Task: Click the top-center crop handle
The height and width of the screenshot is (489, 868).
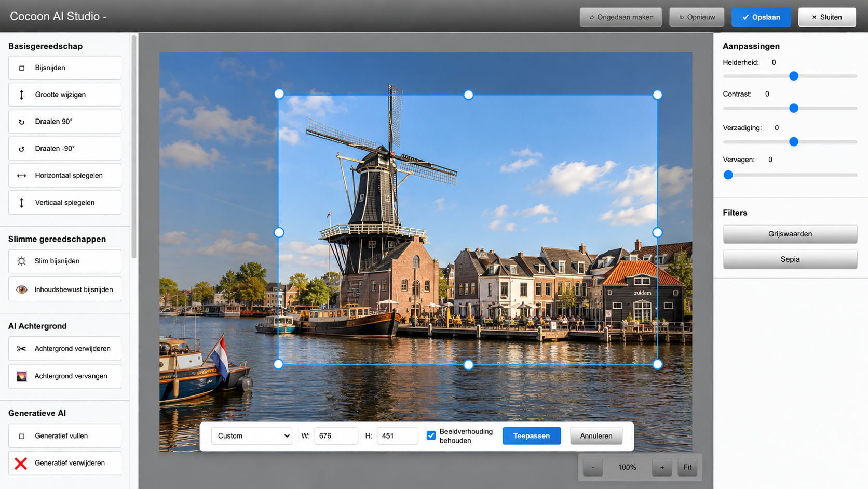Action: pos(468,95)
